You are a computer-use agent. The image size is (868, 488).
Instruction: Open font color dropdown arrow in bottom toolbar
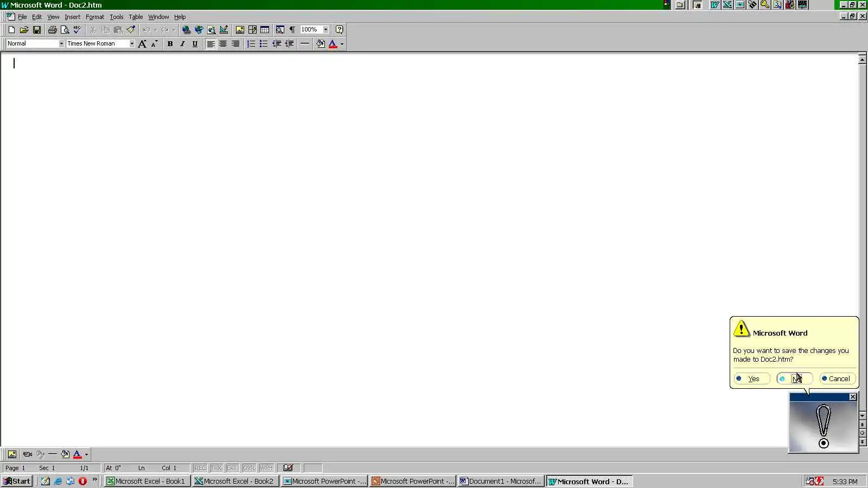[86, 454]
